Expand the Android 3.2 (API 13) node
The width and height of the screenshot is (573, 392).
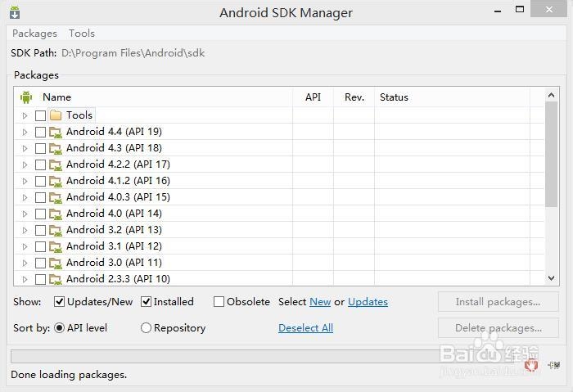[25, 231]
